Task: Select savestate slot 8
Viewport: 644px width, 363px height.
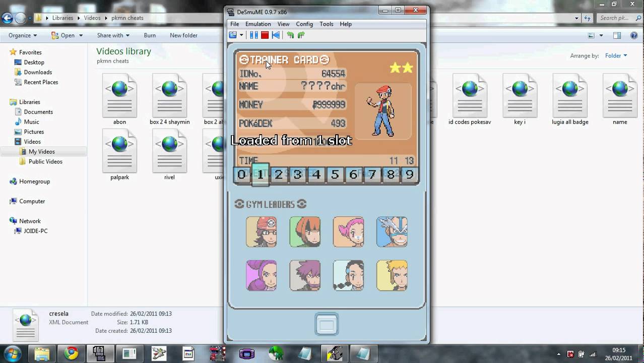Action: tap(391, 174)
